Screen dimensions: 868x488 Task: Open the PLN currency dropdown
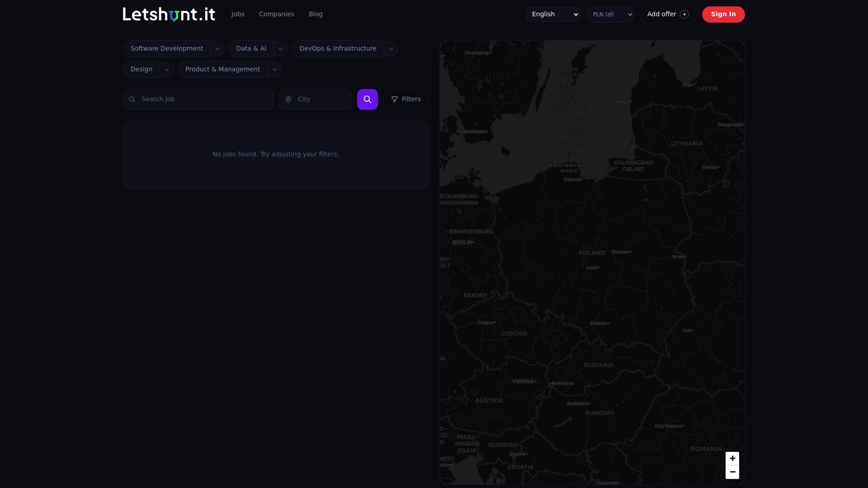point(609,14)
